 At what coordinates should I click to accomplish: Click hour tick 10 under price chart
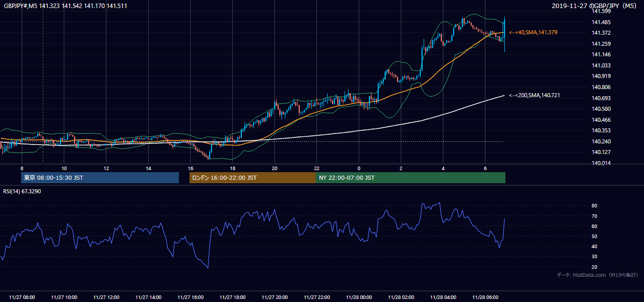[x=64, y=168]
